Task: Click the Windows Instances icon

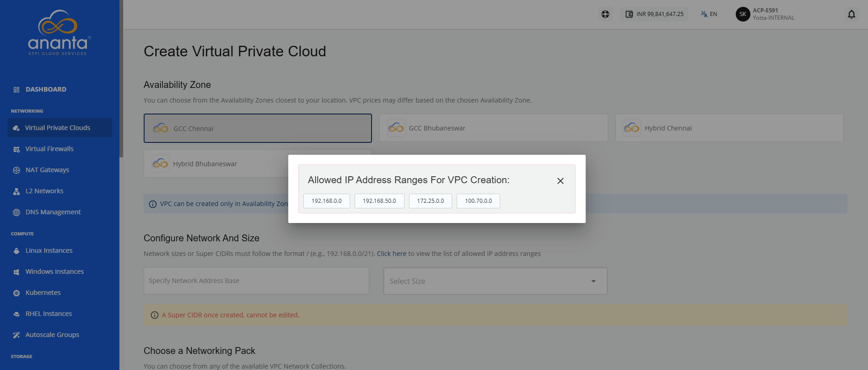Action: click(16, 272)
